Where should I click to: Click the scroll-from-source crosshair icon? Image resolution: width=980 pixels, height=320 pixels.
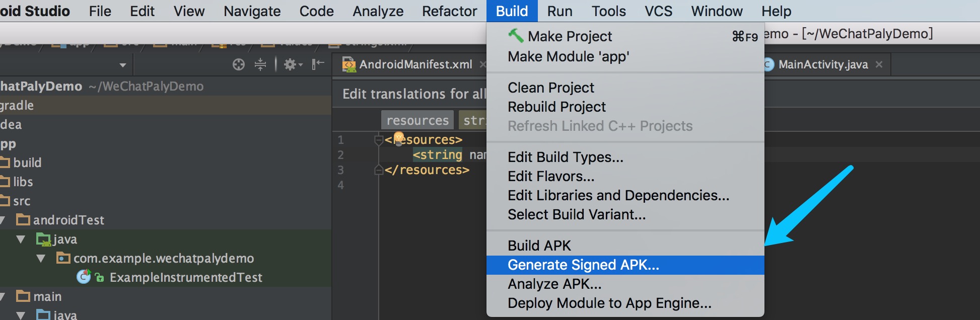point(239,64)
